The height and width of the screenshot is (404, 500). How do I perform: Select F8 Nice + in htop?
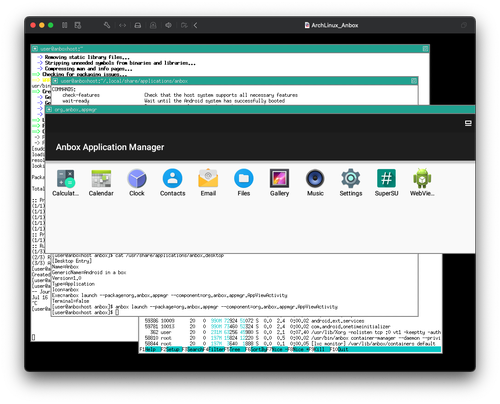click(299, 349)
